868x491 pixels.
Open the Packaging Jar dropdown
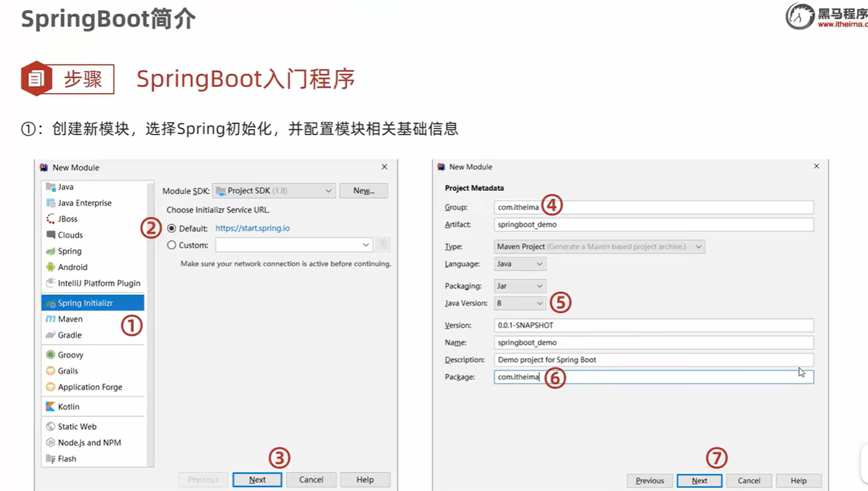(520, 286)
